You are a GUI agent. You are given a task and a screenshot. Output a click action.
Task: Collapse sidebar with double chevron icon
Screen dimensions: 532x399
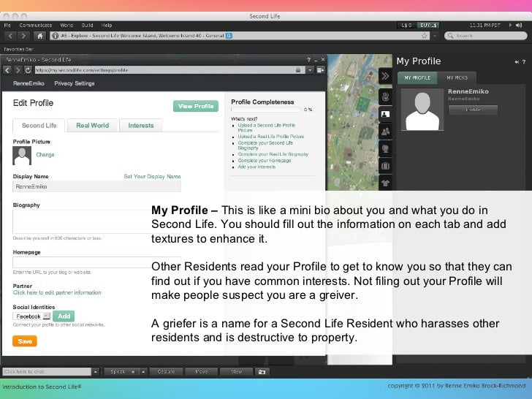click(385, 76)
